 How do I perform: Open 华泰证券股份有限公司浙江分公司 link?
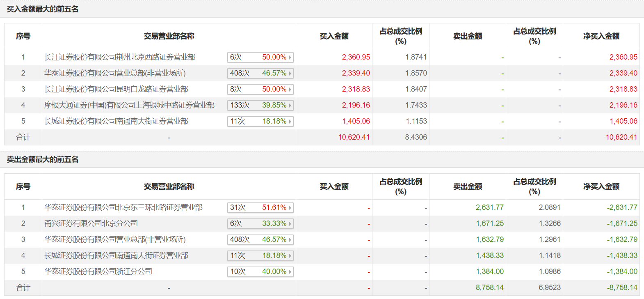tap(98, 271)
